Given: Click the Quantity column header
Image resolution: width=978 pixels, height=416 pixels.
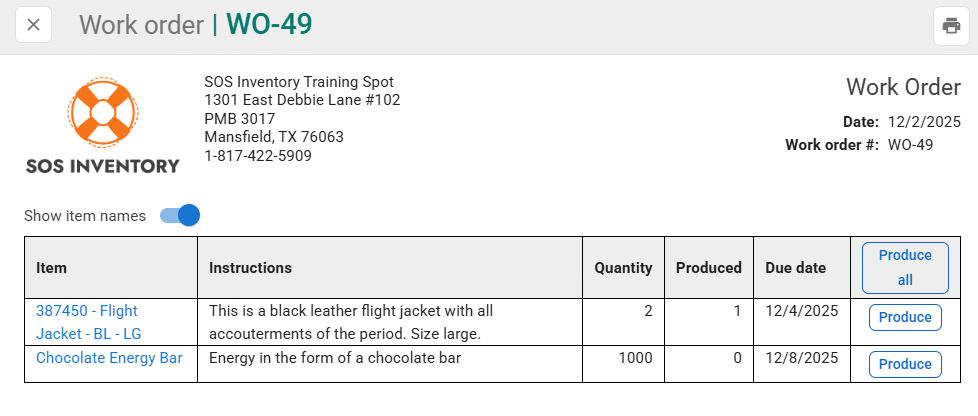Looking at the screenshot, I should point(623,268).
